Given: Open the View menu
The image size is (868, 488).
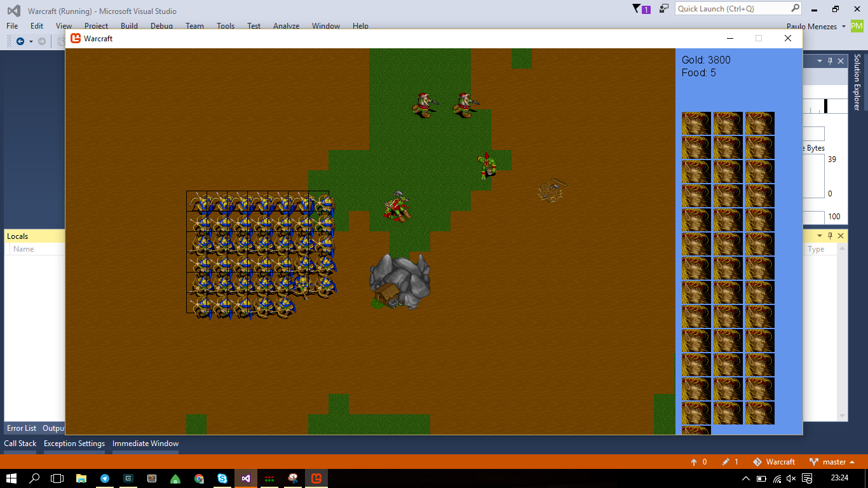Looking at the screenshot, I should click(x=64, y=26).
